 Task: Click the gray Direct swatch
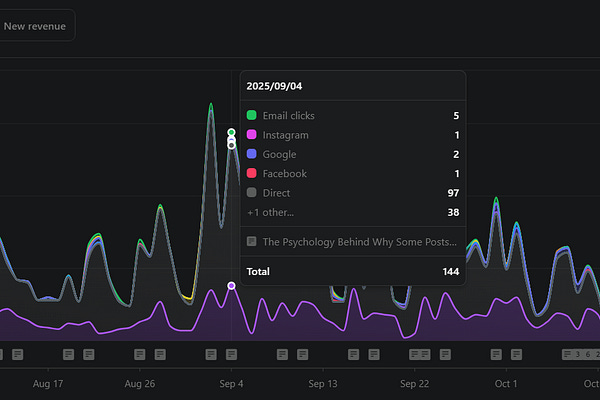coord(251,192)
